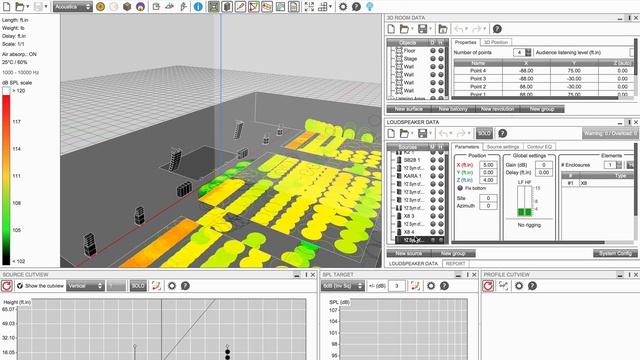Click the blue info icon in main toolbar
This screenshot has height=360, width=640.
tap(198, 7)
